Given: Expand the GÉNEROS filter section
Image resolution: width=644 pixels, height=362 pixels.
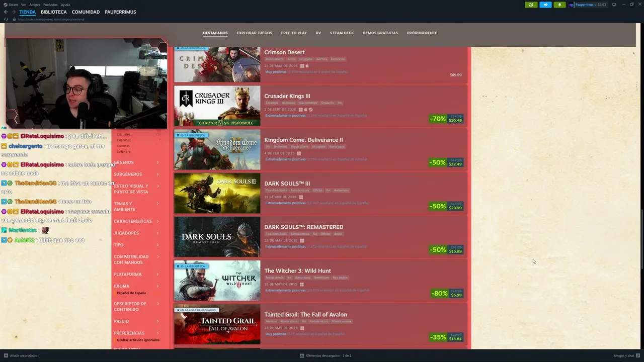Looking at the screenshot, I should point(136,162).
